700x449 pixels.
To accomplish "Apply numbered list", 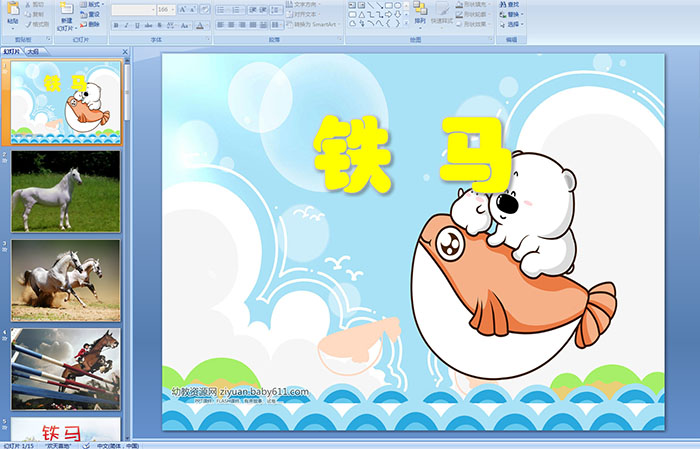I will [238, 9].
